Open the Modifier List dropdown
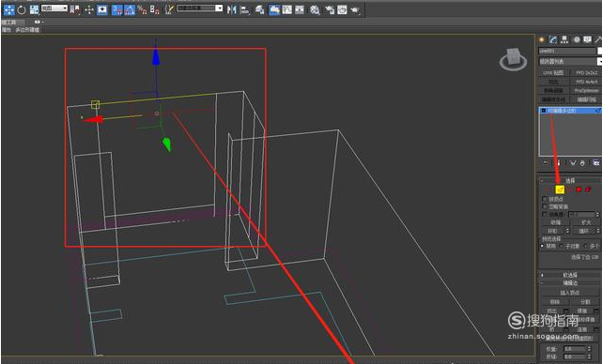The height and width of the screenshot is (364, 602). [x=570, y=61]
